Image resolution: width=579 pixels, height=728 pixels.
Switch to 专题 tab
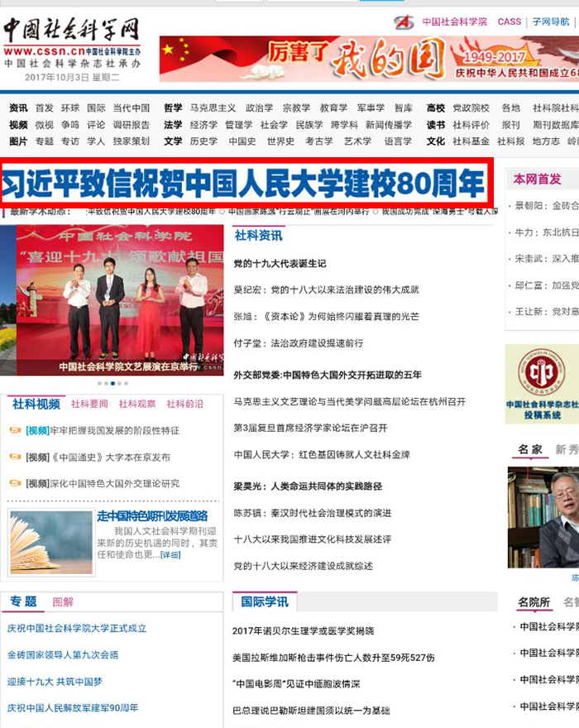click(23, 601)
